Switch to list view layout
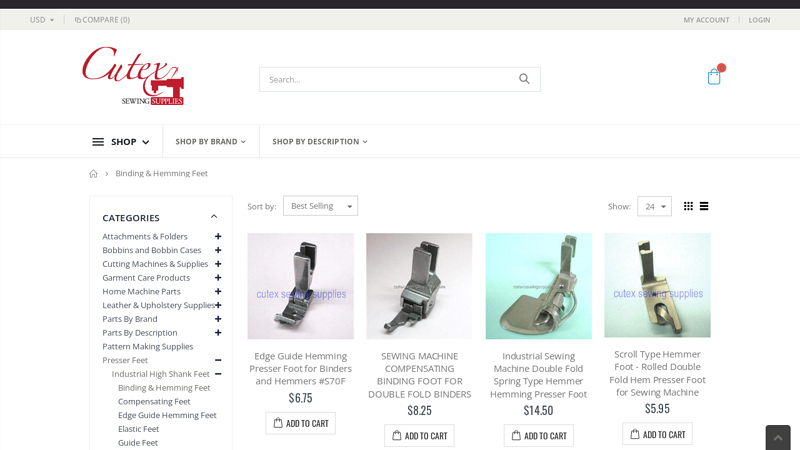The image size is (800, 450). (x=704, y=206)
